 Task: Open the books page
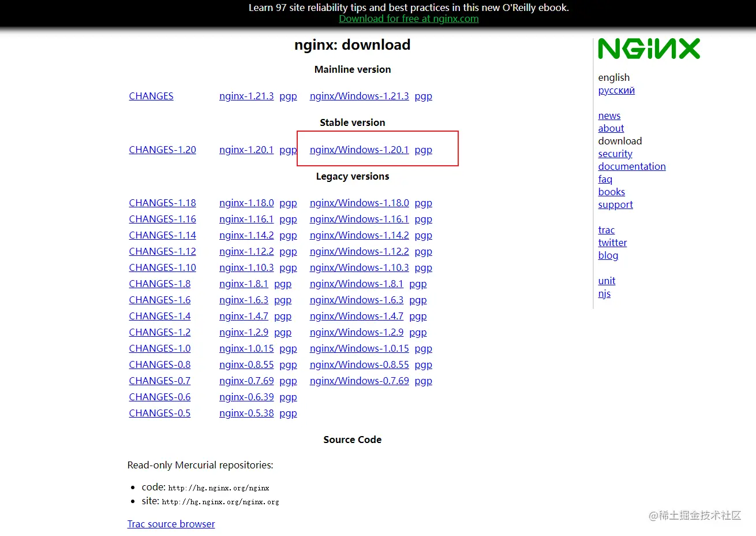611,192
